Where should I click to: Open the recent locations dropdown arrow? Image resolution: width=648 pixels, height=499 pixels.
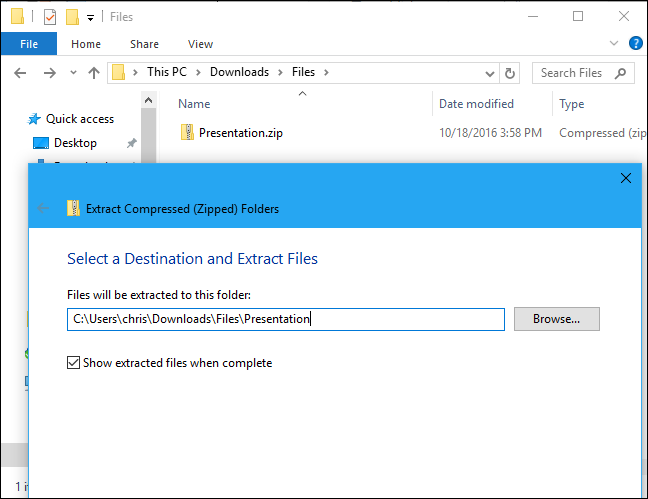point(71,73)
